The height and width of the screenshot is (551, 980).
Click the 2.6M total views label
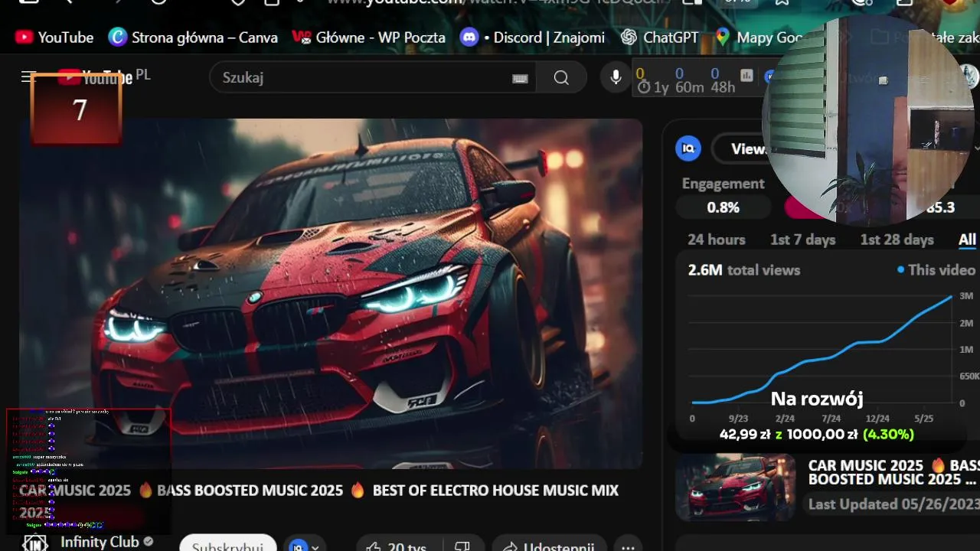pos(744,270)
